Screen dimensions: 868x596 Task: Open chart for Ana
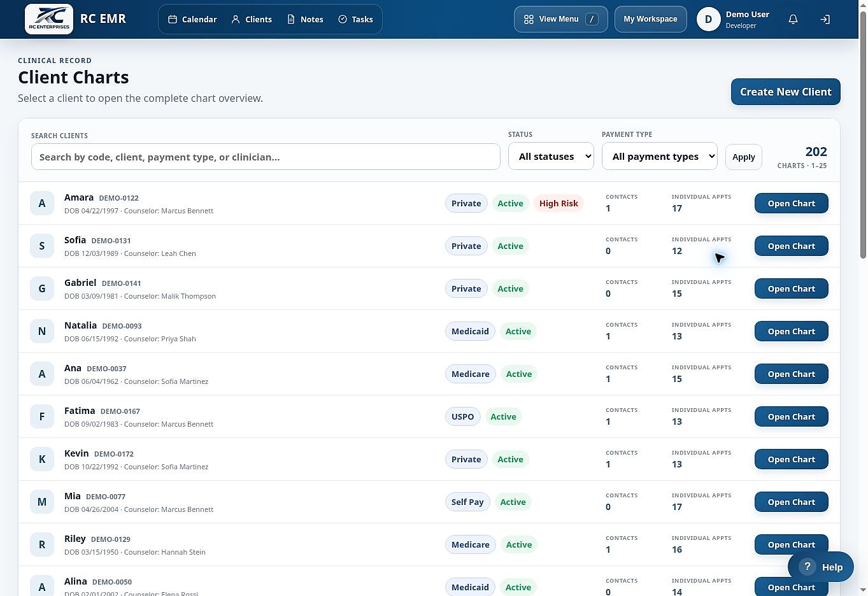(x=791, y=374)
